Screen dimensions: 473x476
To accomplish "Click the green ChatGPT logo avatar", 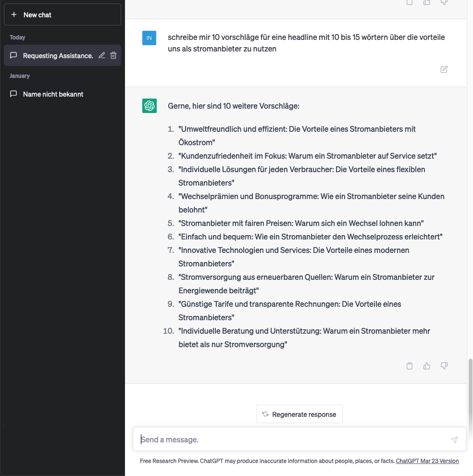I will pyautogui.click(x=149, y=105).
